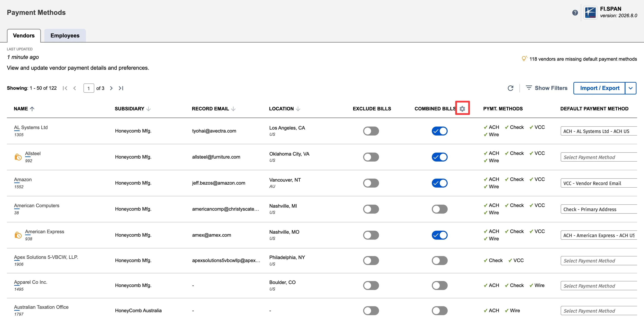The image size is (644, 318).
Task: Sort by Name column arrow
Action: [32, 109]
